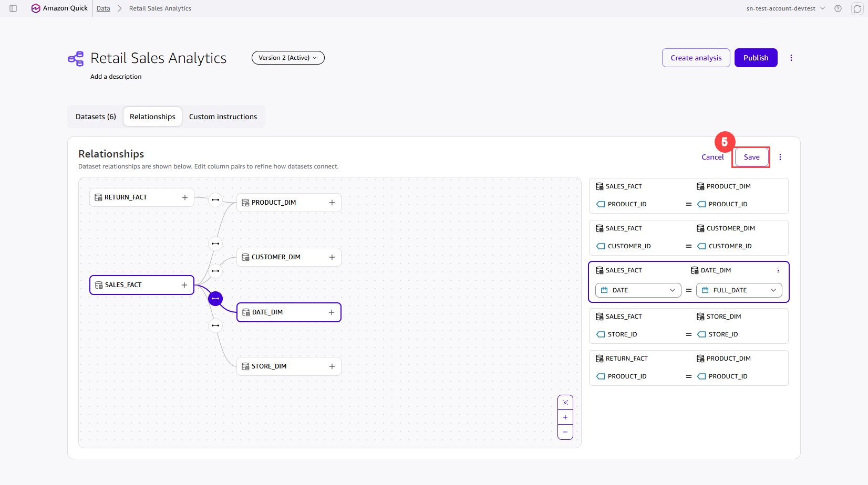Zoom out on the relationship diagram
Image resolution: width=868 pixels, height=485 pixels.
click(x=565, y=432)
